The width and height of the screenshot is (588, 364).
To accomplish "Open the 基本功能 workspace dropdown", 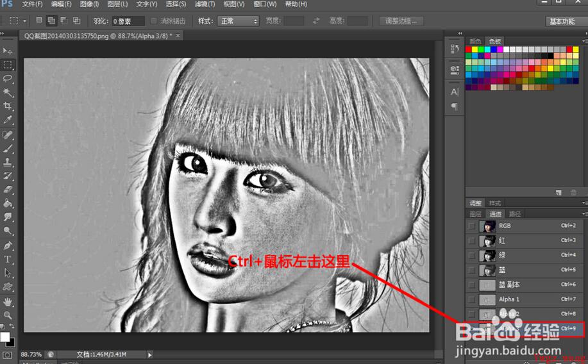I will [565, 22].
